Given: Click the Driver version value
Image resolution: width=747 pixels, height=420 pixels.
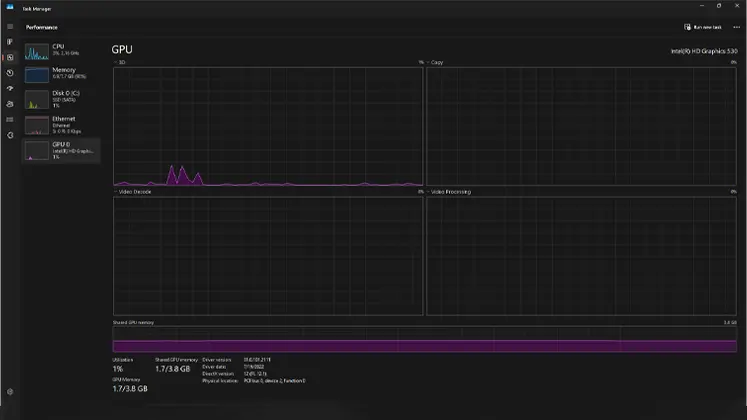Looking at the screenshot, I should click(257, 360).
